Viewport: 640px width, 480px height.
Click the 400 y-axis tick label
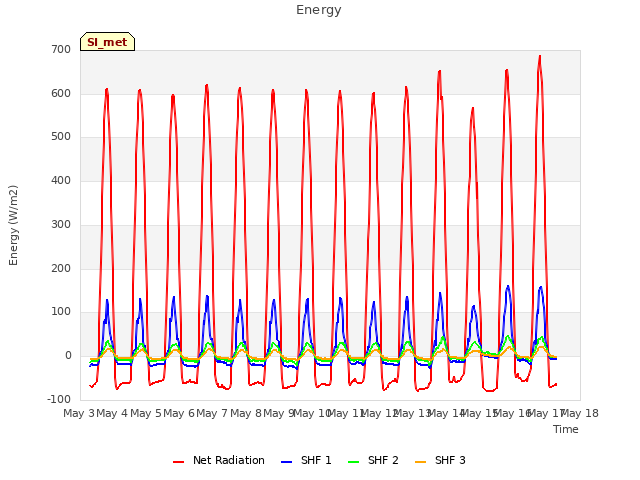click(61, 180)
